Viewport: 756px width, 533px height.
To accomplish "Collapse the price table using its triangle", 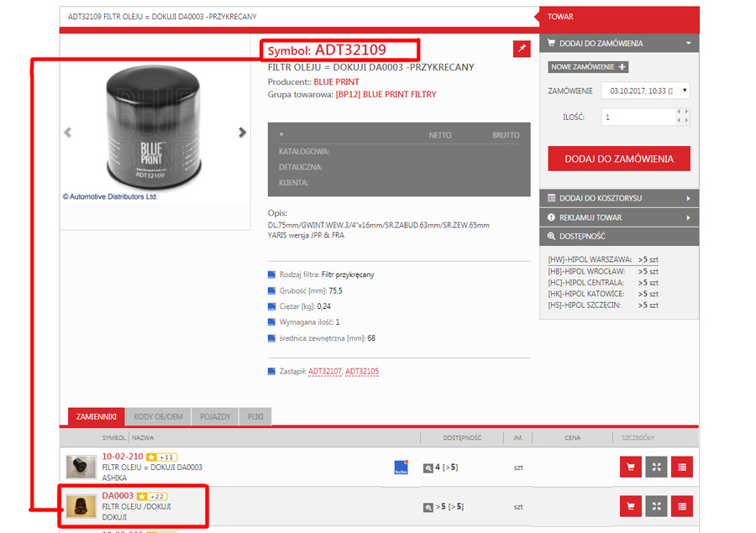I will pos(281,134).
